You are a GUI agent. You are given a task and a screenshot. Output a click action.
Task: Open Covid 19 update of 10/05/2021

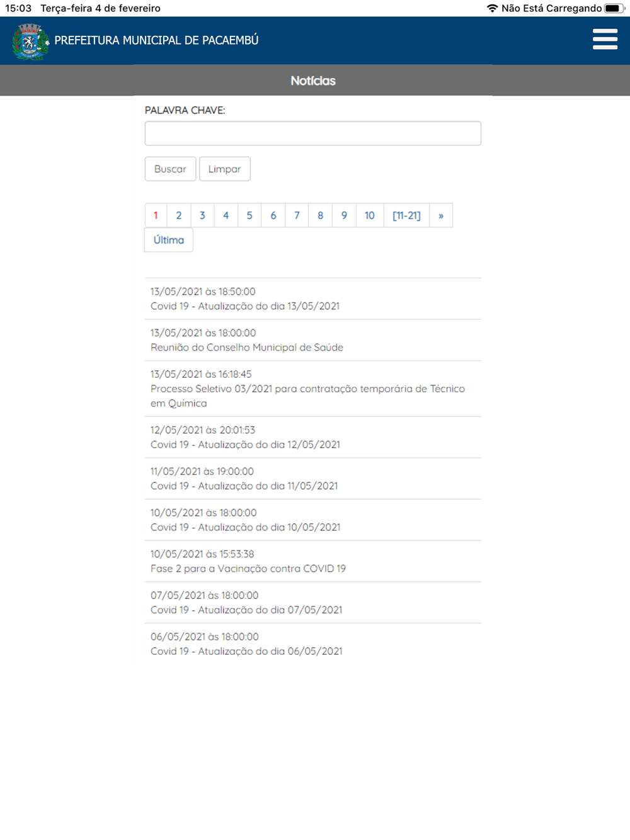(245, 528)
